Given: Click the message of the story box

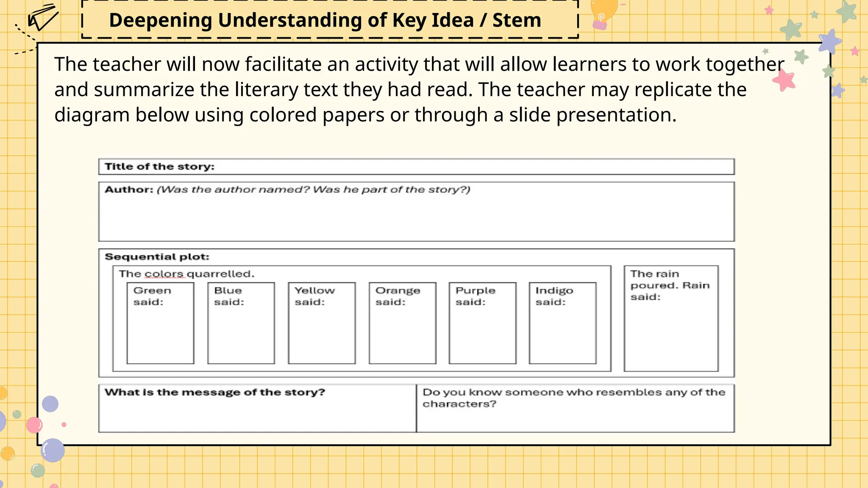Looking at the screenshot, I should (x=257, y=408).
